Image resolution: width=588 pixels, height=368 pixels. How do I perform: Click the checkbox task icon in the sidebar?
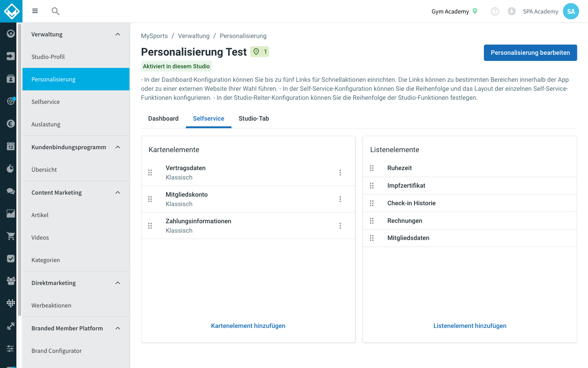[x=11, y=258]
